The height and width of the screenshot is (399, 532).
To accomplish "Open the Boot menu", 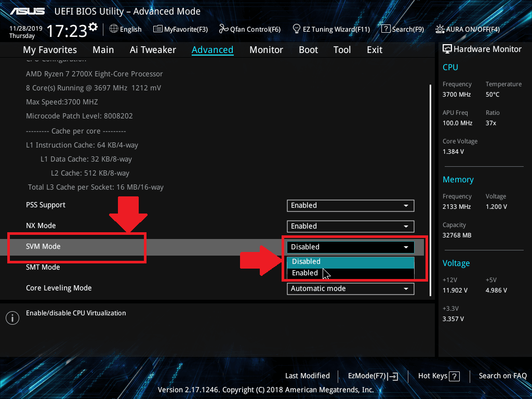I will click(x=308, y=49).
